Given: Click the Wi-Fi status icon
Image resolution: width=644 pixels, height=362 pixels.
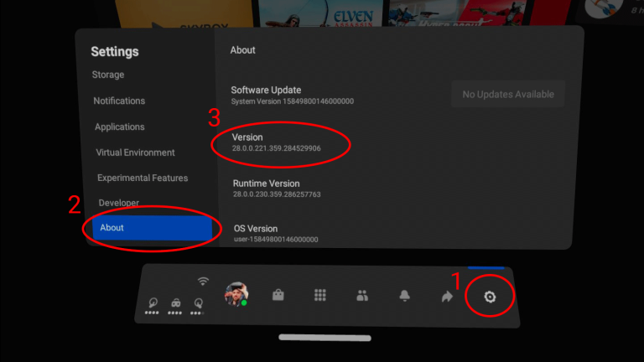Looking at the screenshot, I should pos(202,281).
